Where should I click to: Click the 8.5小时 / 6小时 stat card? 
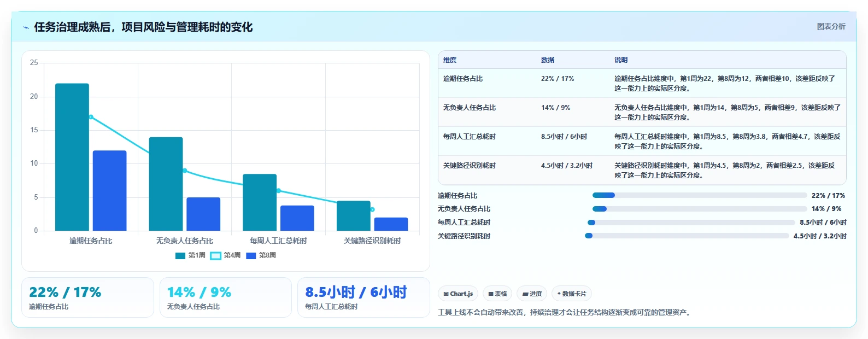pos(363,297)
